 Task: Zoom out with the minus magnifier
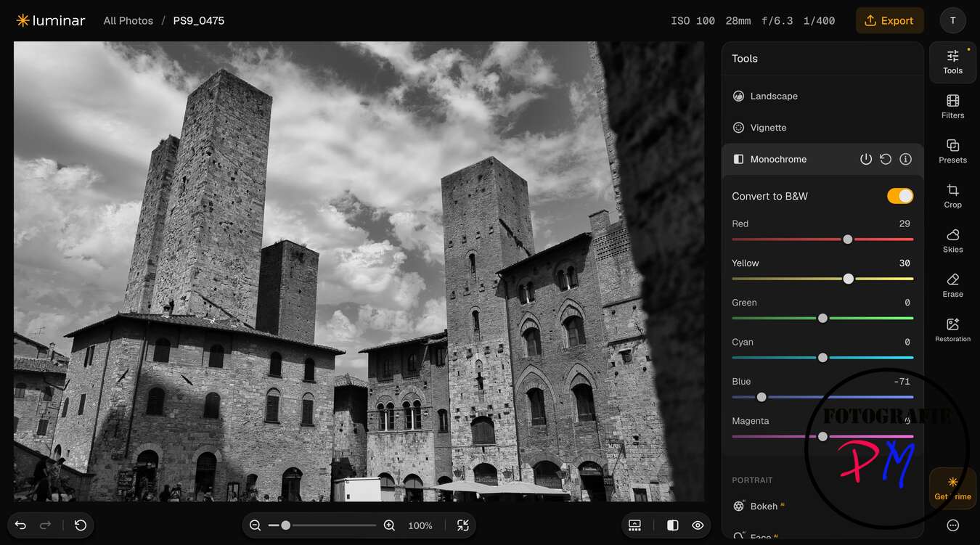coord(255,525)
